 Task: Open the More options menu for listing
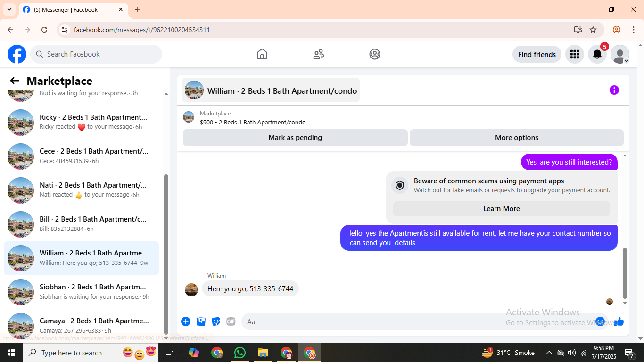[x=517, y=138]
